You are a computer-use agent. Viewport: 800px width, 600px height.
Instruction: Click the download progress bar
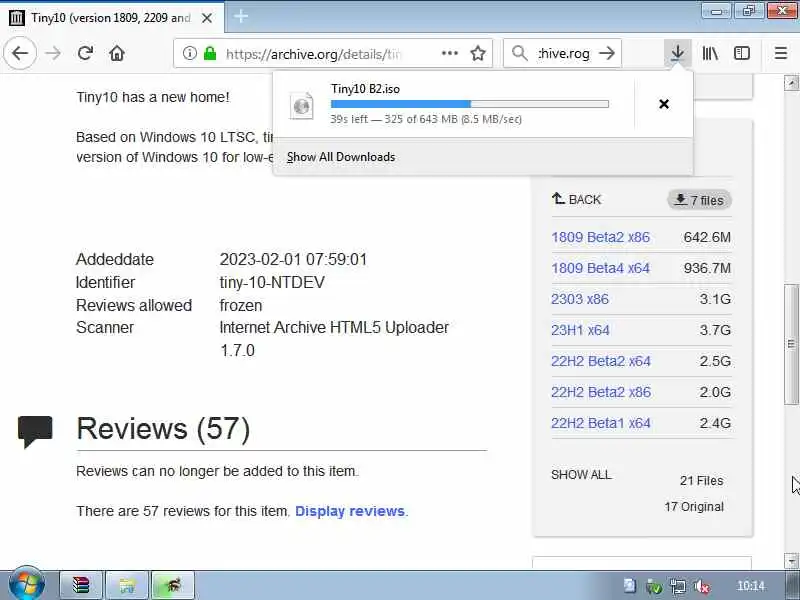pos(469,104)
